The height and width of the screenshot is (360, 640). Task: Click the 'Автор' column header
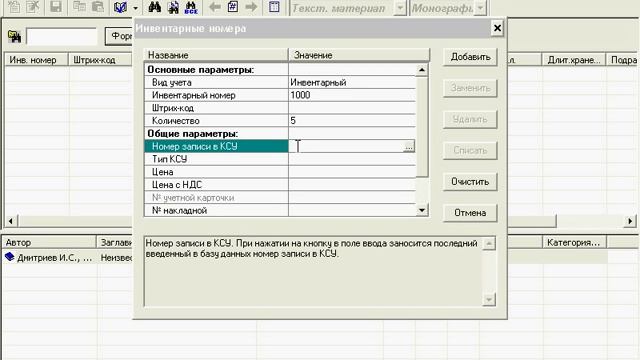click(x=49, y=242)
